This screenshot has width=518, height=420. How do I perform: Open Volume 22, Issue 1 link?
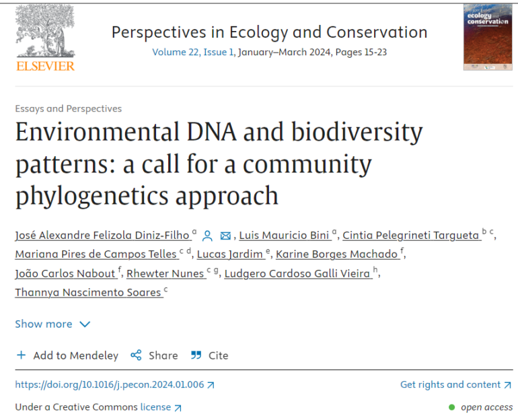pyautogui.click(x=194, y=53)
